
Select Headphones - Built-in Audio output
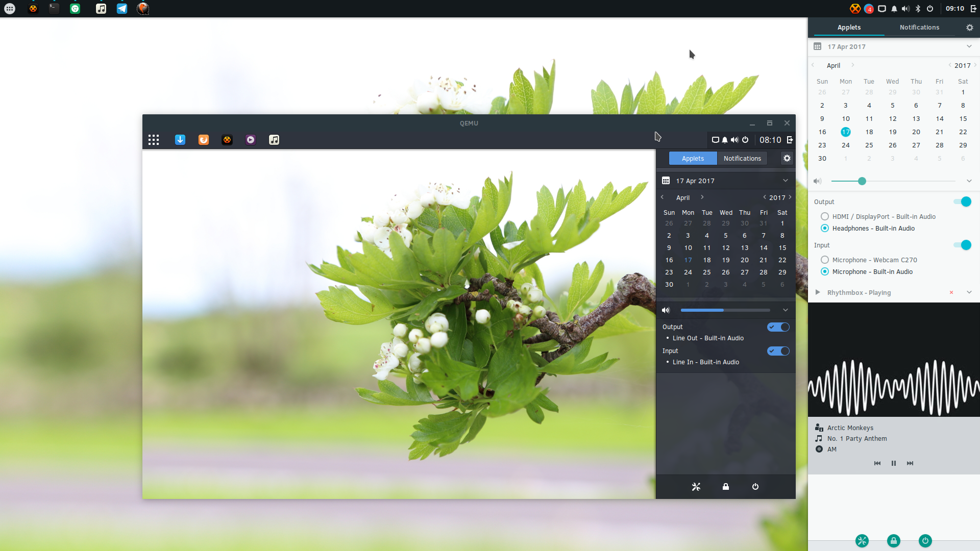(825, 228)
